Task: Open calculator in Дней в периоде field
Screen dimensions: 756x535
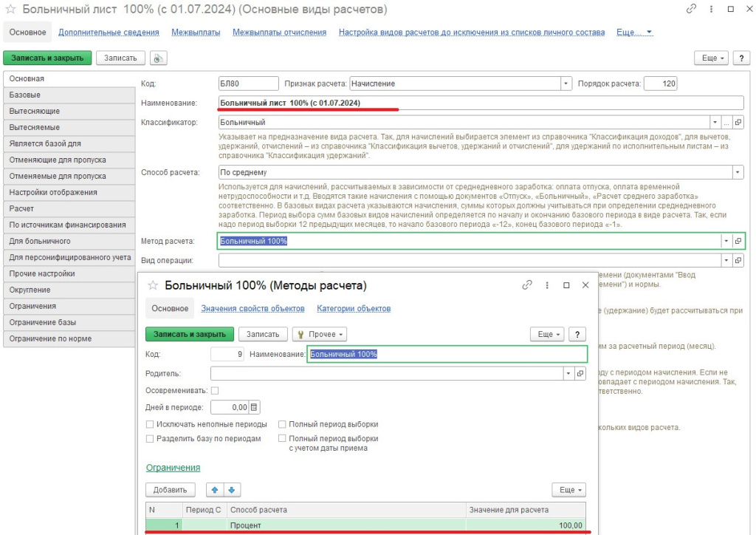Action: 255,407
